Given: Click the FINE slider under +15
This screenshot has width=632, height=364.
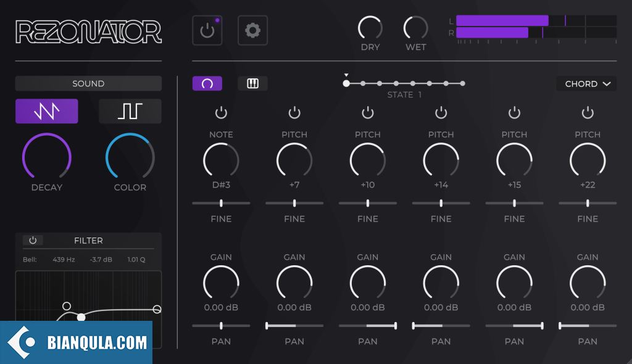Looking at the screenshot, I should [514, 203].
